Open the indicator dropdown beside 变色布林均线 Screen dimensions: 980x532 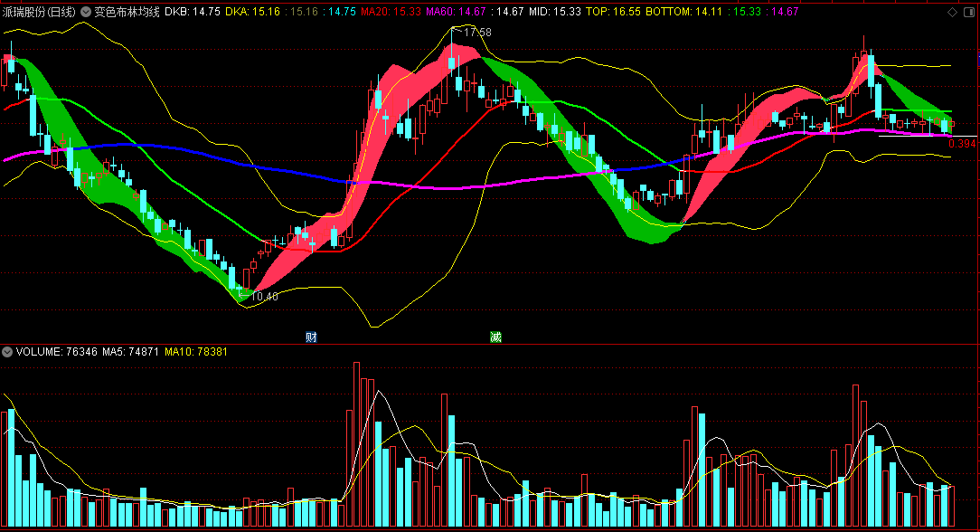pos(86,12)
